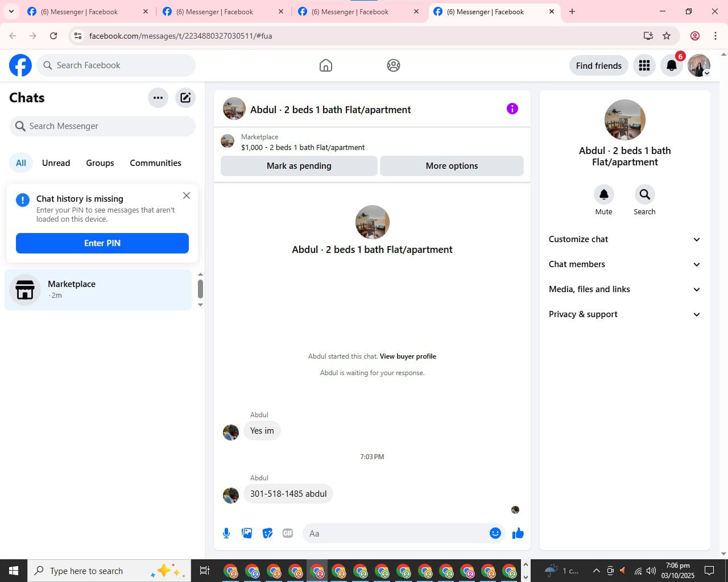
Task: Open the Marketplace chat in list
Action: coord(98,290)
